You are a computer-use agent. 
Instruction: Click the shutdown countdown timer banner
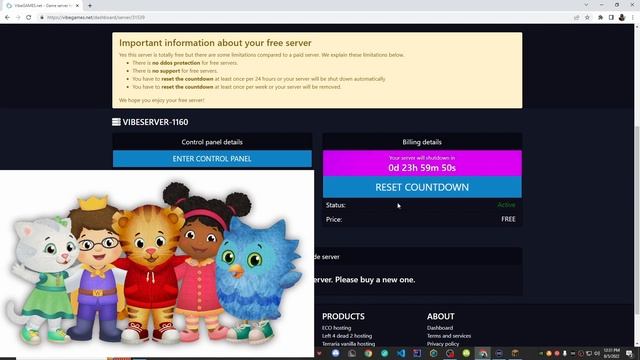[422, 163]
